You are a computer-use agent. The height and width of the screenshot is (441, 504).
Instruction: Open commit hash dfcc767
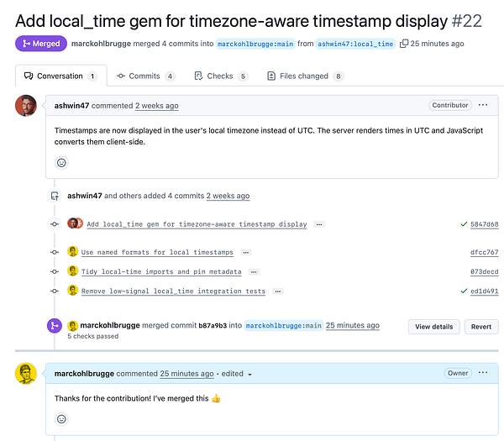[x=485, y=252]
